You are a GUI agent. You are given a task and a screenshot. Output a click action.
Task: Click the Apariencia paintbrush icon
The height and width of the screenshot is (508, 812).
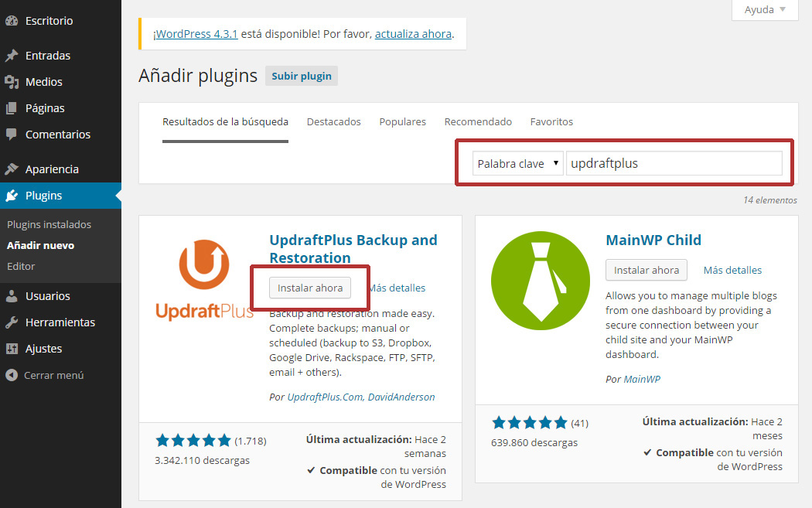coord(12,169)
